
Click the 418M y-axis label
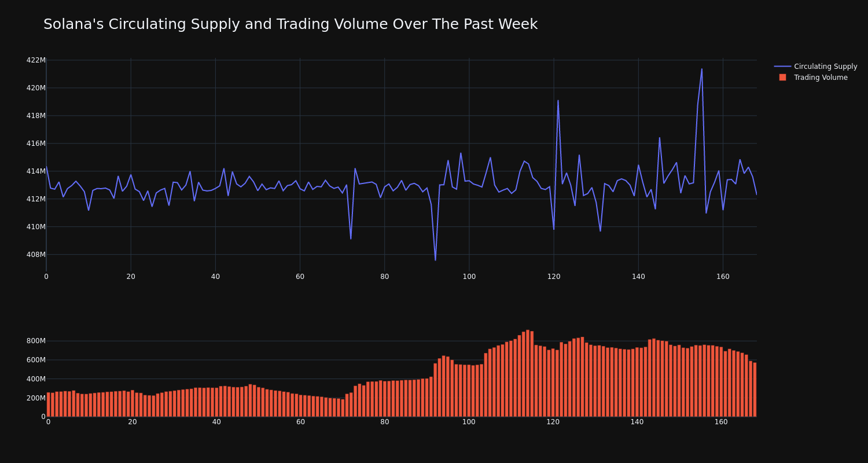pos(36,116)
